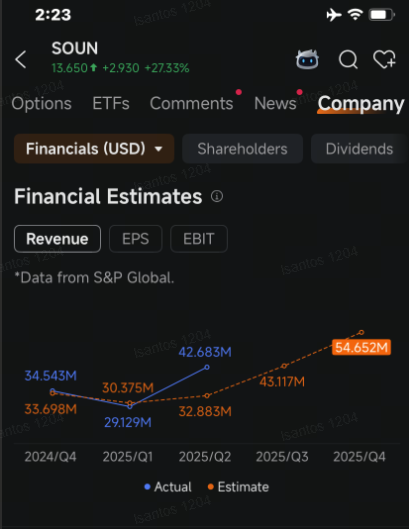Select the EBIT estimate toggle
Screen dimensions: 409x529
click(199, 239)
